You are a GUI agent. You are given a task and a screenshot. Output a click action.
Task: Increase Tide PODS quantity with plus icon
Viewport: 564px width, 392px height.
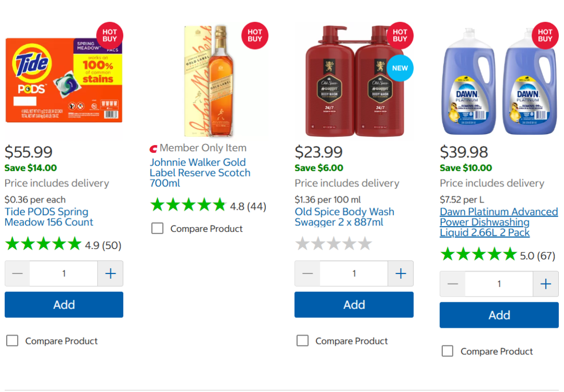tap(110, 274)
